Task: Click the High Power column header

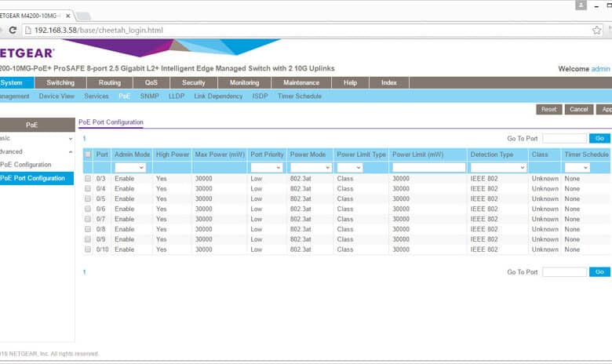Action: (172, 155)
